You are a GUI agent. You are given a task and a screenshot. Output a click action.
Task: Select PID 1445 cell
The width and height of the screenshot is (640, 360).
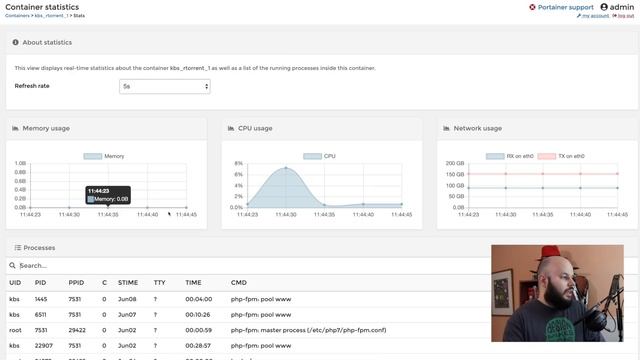(x=41, y=299)
